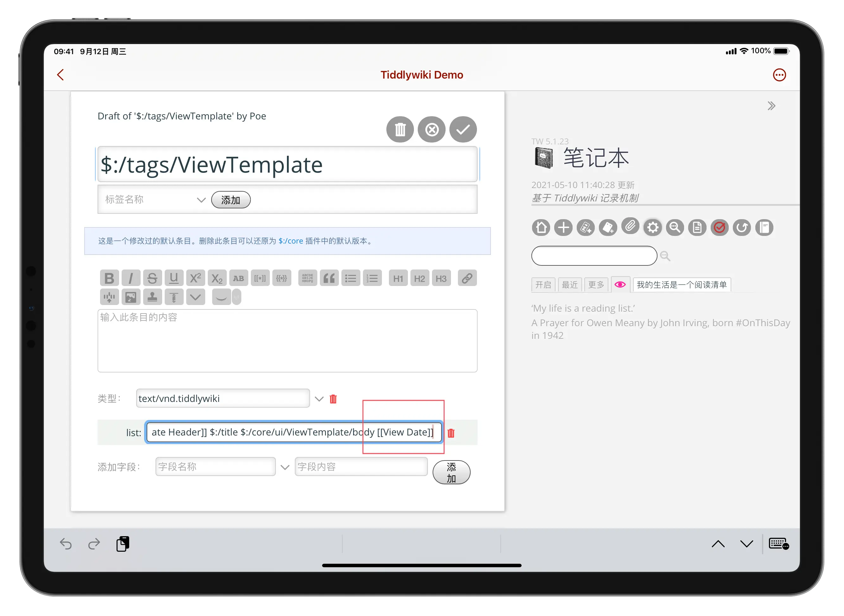Image resolution: width=844 pixels, height=616 pixels.
Task: Click the stamp snippet button
Action: (x=152, y=297)
